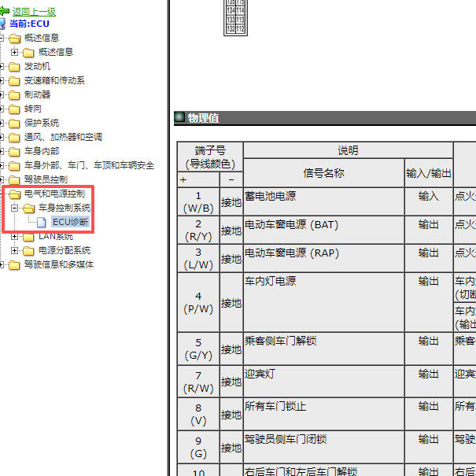Click the 发动机 folder icon
The image size is (476, 476).
(x=14, y=67)
